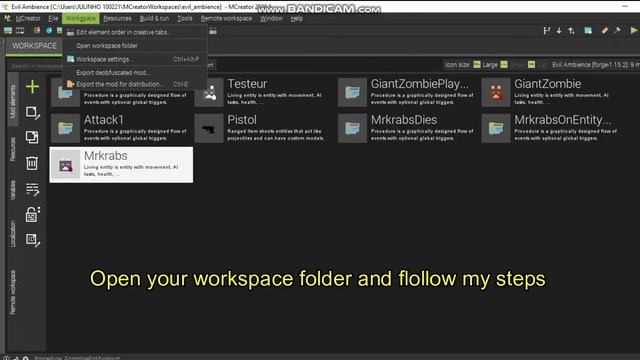The width and height of the screenshot is (640, 360).
Task: Click the GiantZombie entity icon
Action: tap(496, 92)
